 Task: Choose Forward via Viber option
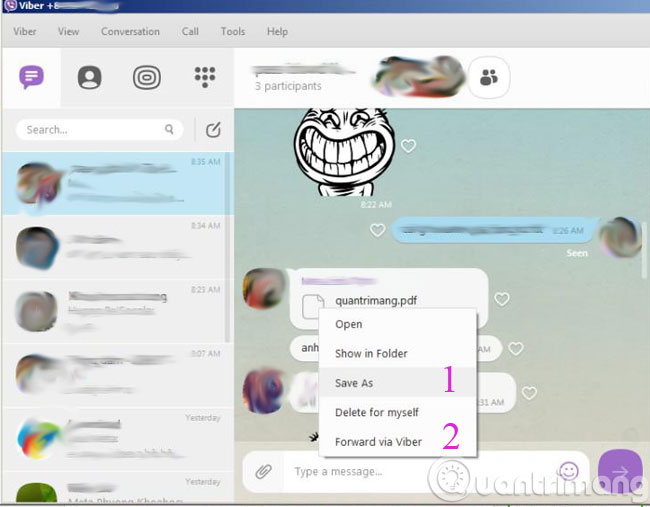[x=398, y=442]
